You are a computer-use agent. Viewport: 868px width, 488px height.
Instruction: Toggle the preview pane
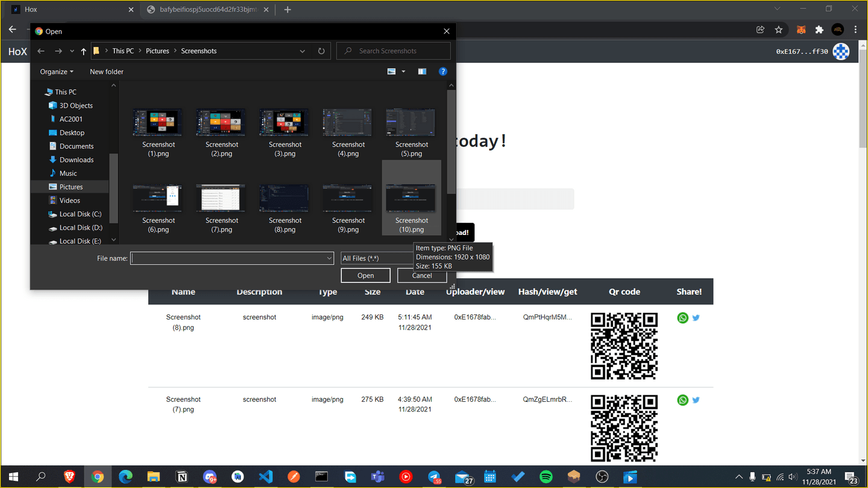click(x=422, y=72)
